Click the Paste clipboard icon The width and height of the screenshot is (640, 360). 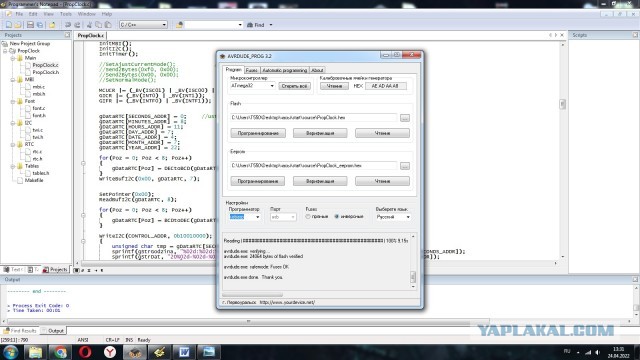108,25
